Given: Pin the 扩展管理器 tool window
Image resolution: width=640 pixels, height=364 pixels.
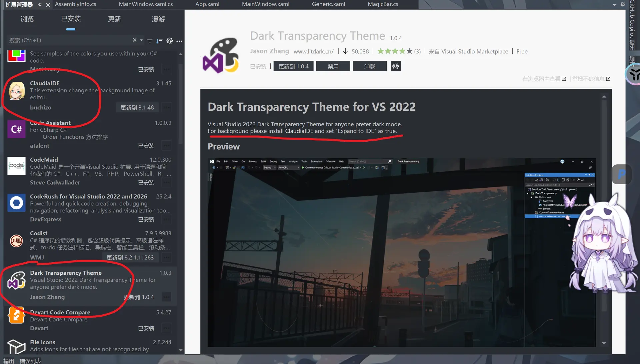Looking at the screenshot, I should (x=40, y=5).
